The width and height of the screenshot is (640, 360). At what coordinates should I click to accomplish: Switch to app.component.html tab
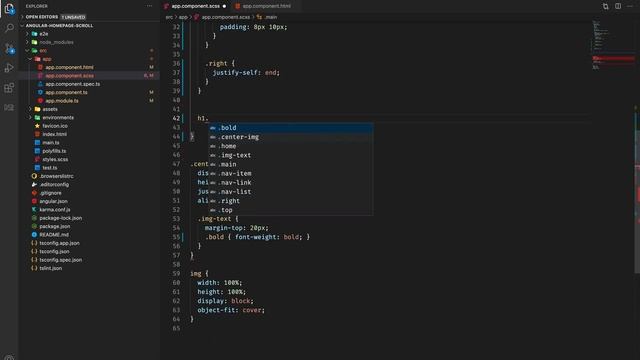(266, 6)
